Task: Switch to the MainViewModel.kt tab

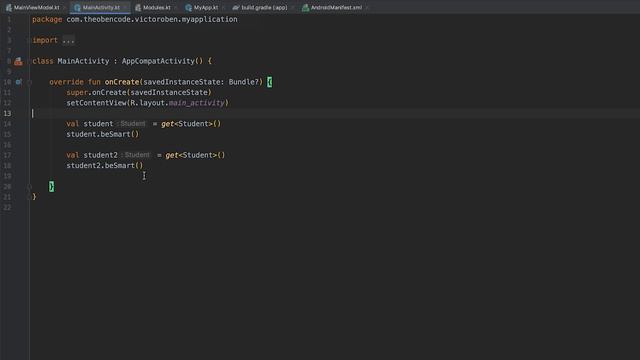Action: coord(36,7)
